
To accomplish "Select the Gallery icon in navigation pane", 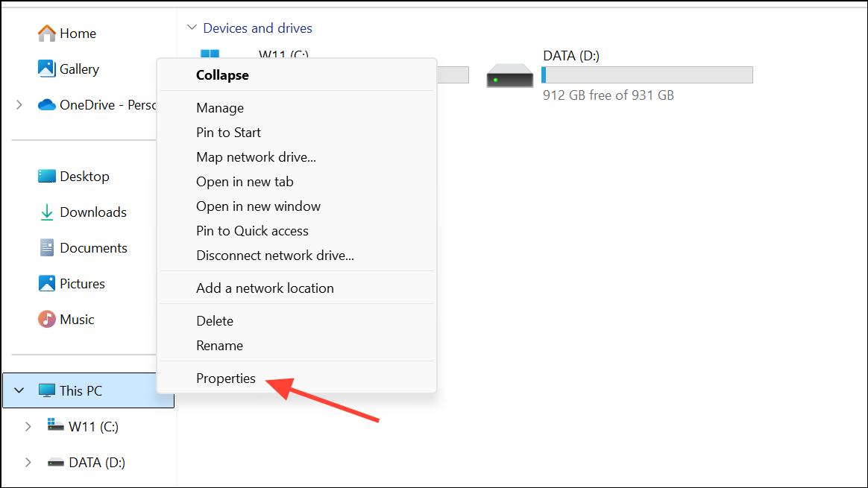I will tap(46, 69).
